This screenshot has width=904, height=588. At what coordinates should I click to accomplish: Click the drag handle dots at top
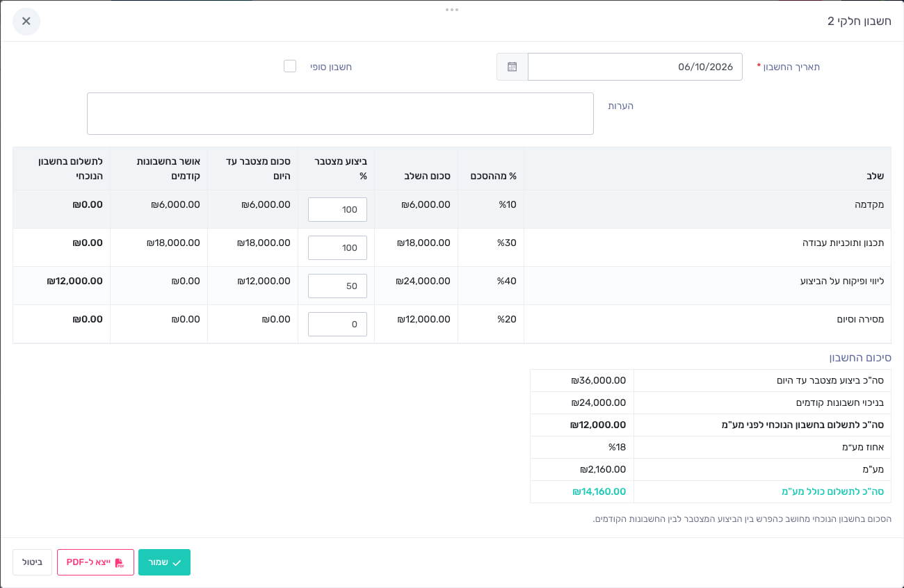tap(452, 10)
